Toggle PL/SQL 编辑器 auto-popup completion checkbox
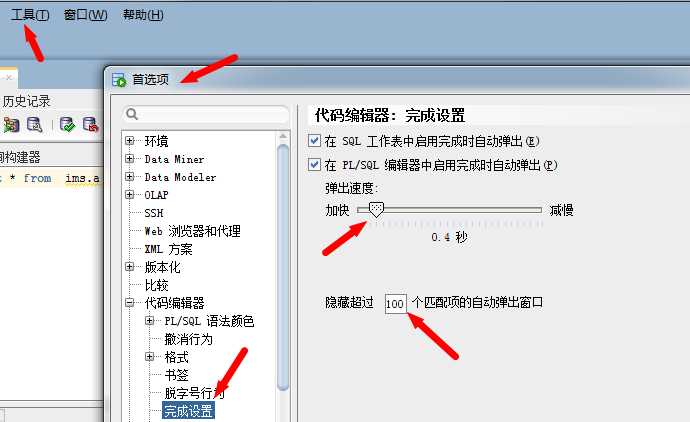The width and height of the screenshot is (690, 422). tap(314, 165)
